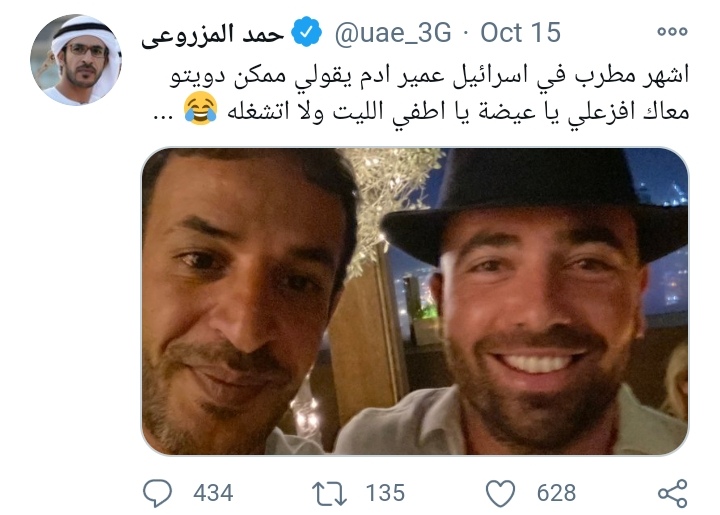
Task: Click the 628 likes count
Action: coord(556,493)
